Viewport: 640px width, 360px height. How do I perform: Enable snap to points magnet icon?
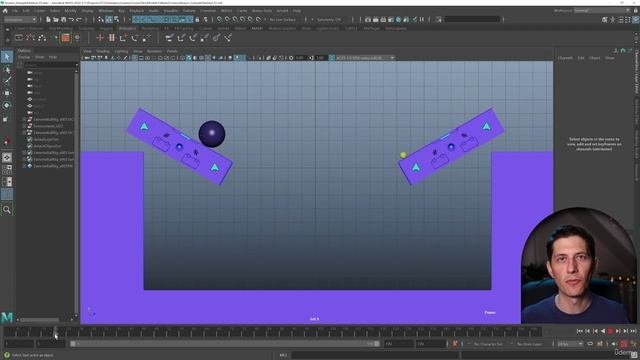pos(236,19)
